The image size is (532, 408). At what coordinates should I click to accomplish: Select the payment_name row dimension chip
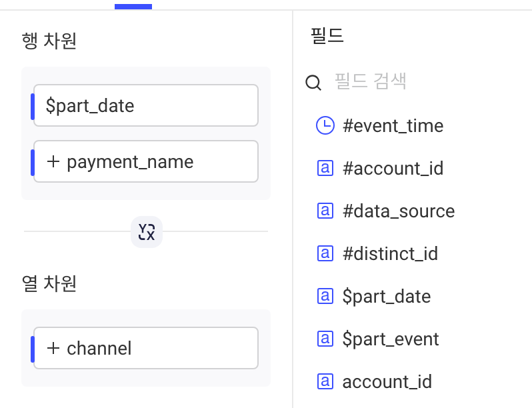[146, 161]
